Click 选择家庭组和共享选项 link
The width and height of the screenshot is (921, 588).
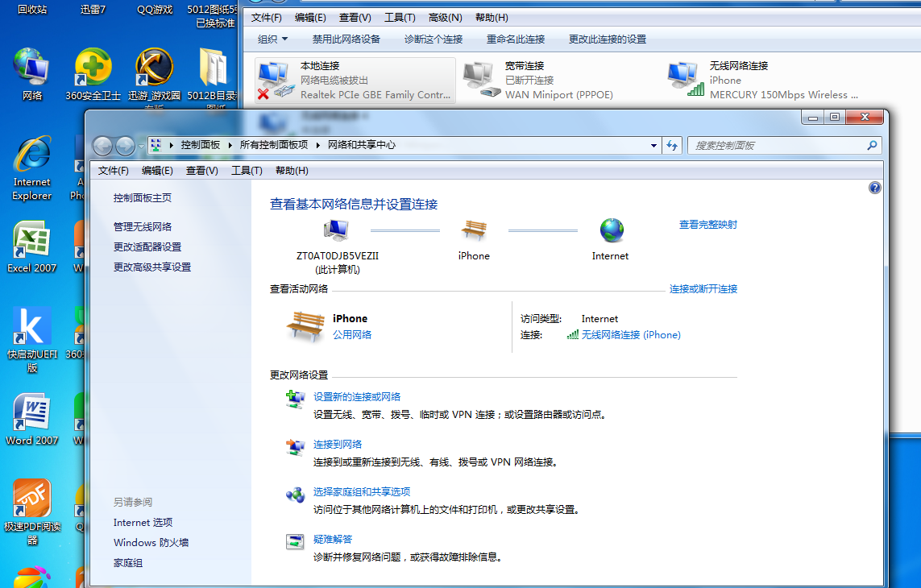pos(362,492)
